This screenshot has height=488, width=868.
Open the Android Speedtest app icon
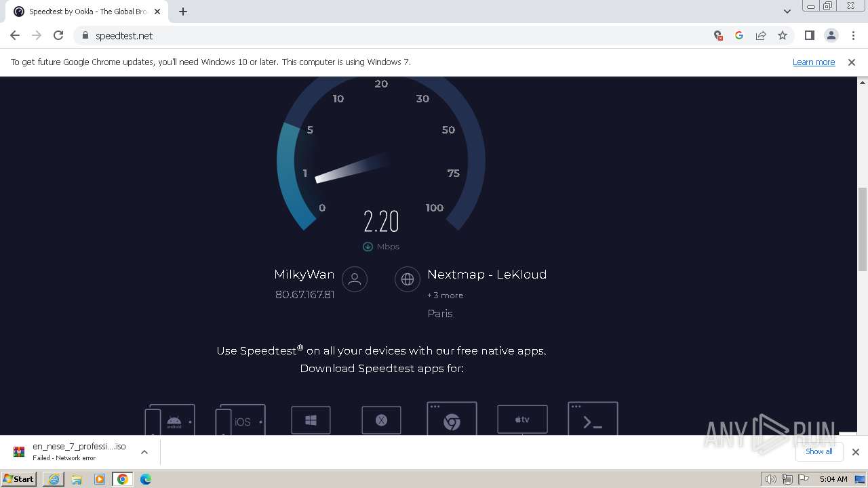[x=170, y=420]
